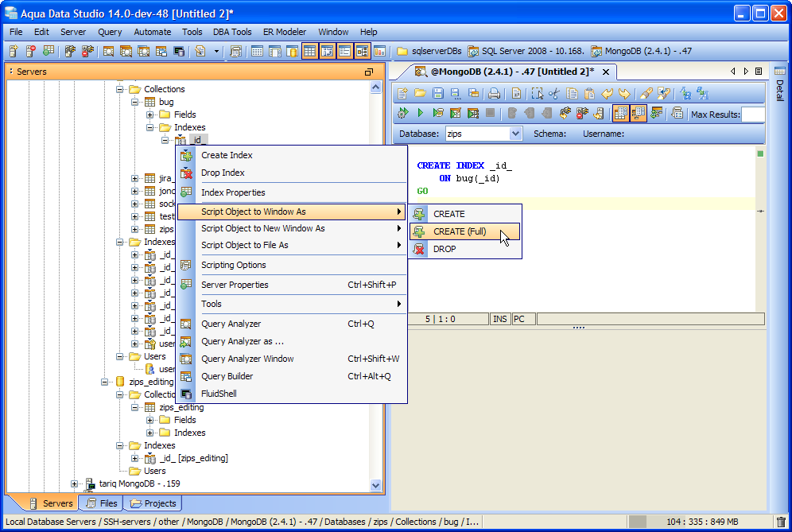The image size is (792, 532).
Task: Toggle the highlighted diagram panel button in the main toolbar
Action: [362, 51]
